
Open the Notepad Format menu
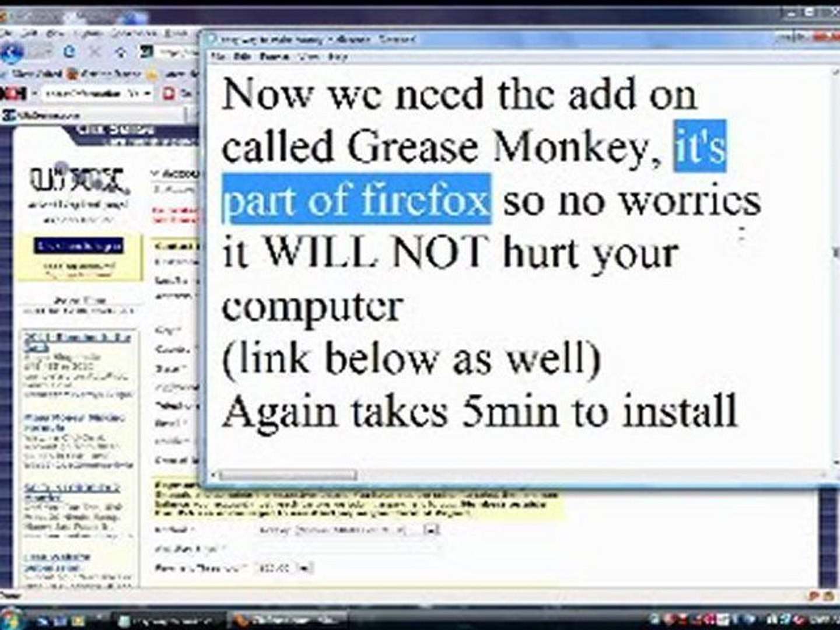[x=274, y=57]
